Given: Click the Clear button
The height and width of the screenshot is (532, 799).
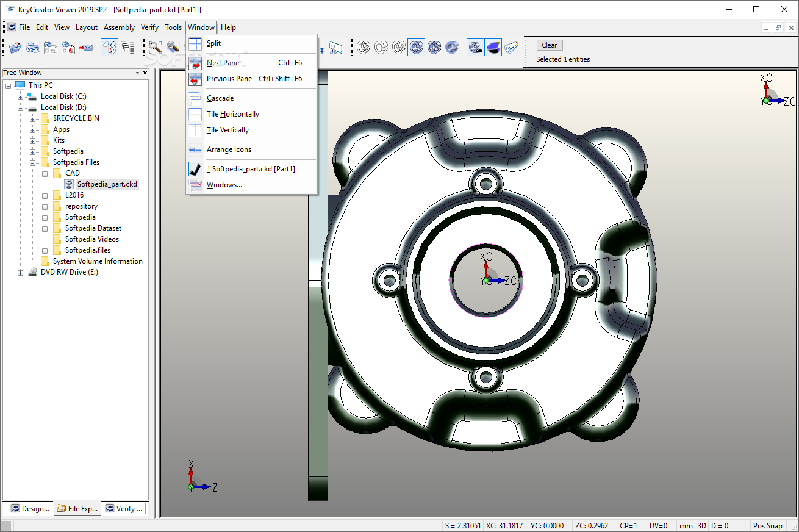Looking at the screenshot, I should 550,45.
